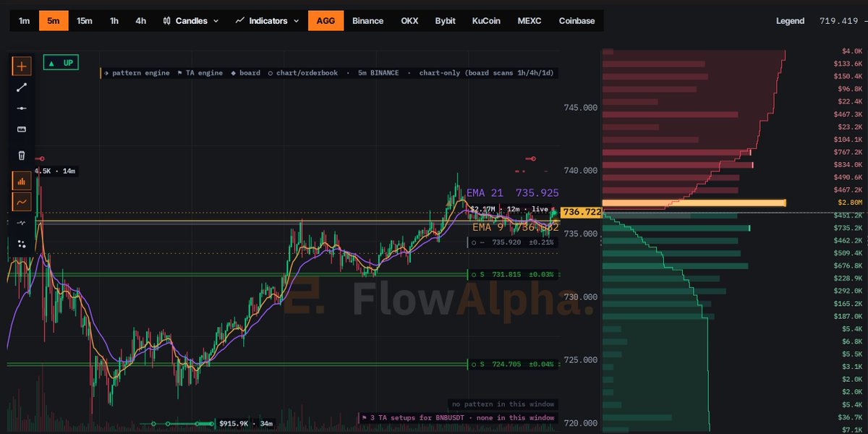Click the board diamond label
868x434 pixels.
click(245, 73)
